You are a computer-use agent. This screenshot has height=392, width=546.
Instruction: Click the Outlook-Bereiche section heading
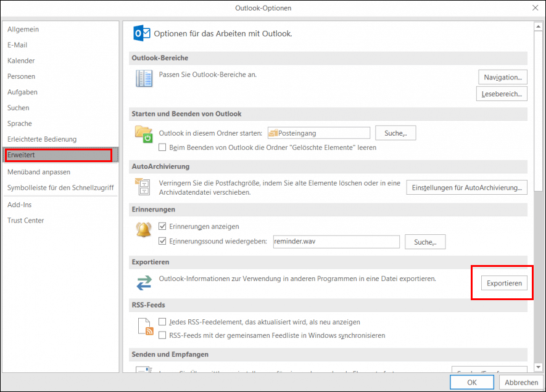(x=160, y=58)
